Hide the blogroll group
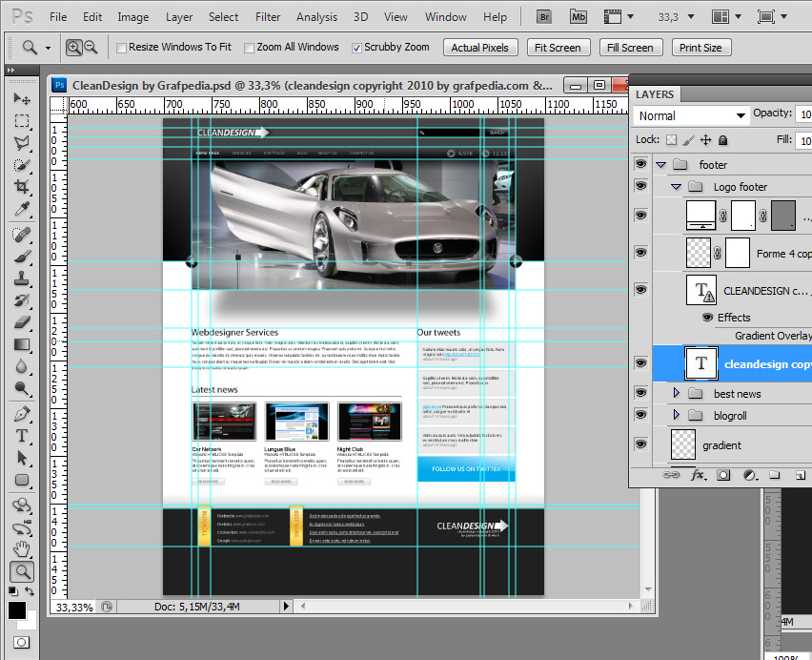Image resolution: width=812 pixels, height=660 pixels. (640, 415)
